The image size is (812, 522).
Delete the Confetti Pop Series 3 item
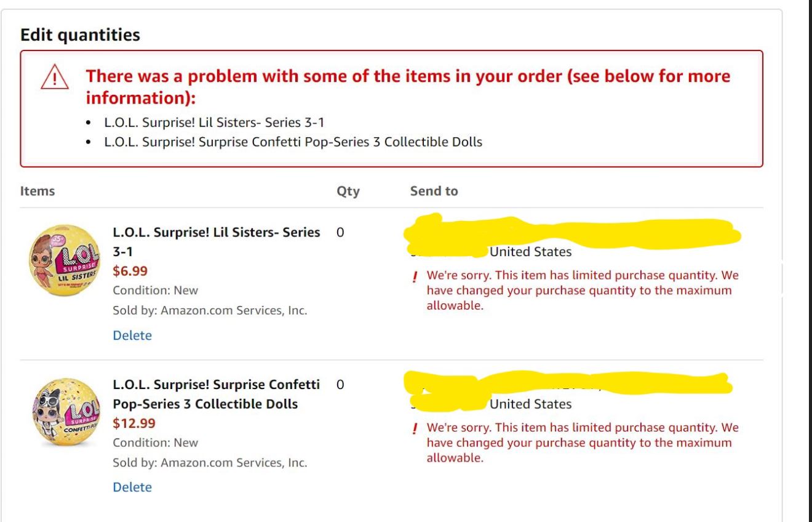132,487
